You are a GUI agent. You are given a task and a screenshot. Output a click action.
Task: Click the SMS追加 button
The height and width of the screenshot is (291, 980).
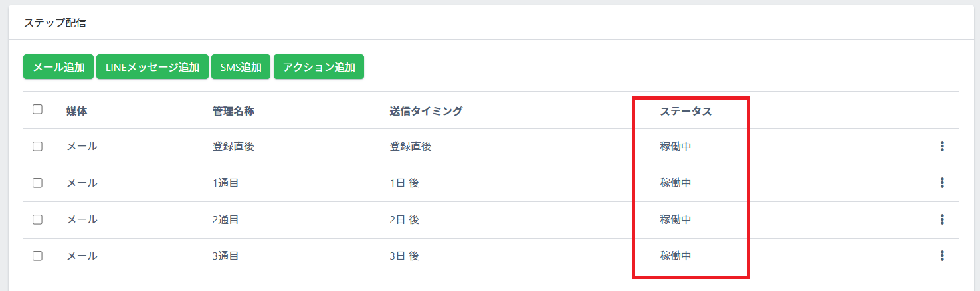click(x=241, y=67)
